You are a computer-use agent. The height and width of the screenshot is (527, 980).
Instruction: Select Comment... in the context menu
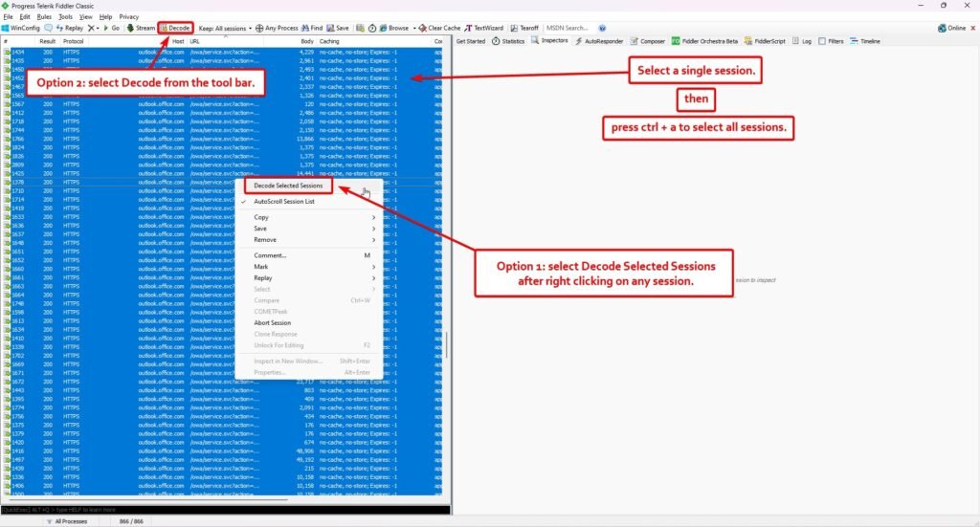point(309,255)
